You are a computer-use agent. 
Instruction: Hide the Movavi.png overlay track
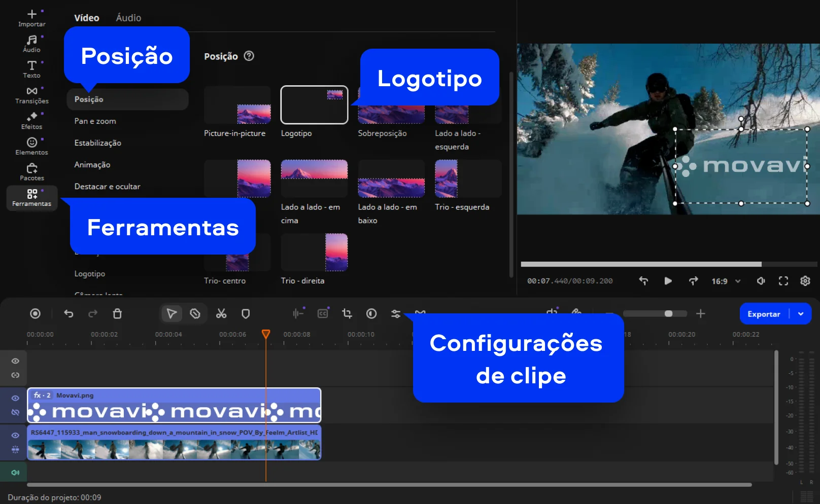[x=15, y=398]
